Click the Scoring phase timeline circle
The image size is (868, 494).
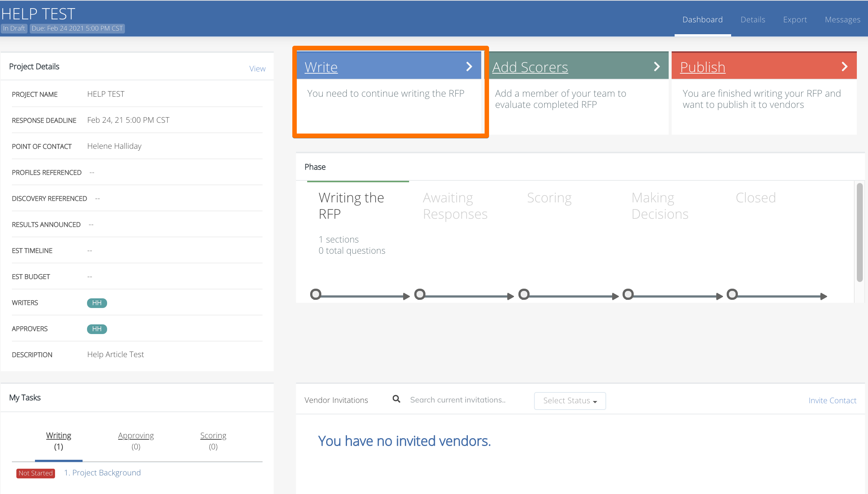[x=524, y=295]
